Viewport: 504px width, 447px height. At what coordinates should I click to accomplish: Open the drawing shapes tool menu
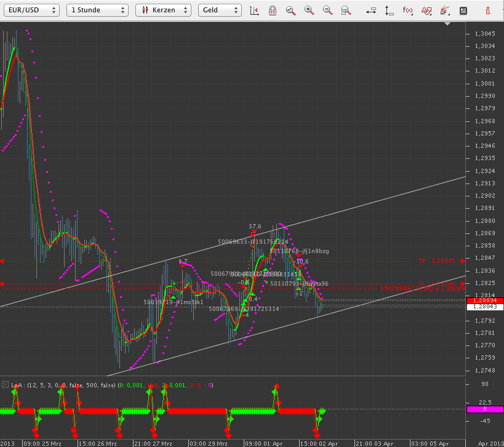tap(426, 10)
